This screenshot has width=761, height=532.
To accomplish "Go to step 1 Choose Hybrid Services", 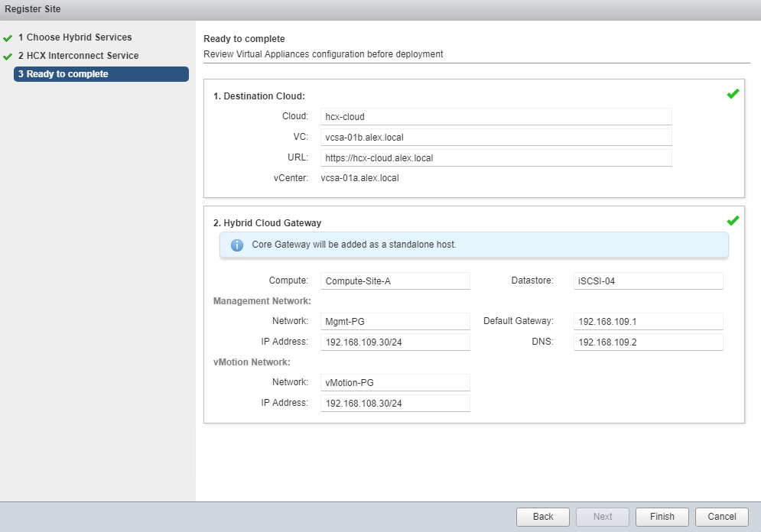I will [75, 37].
